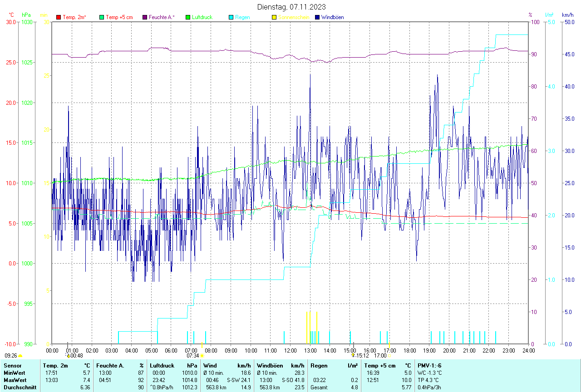581x392 pixels.
Task: Click the °C axis unit label
Action: pos(11,15)
